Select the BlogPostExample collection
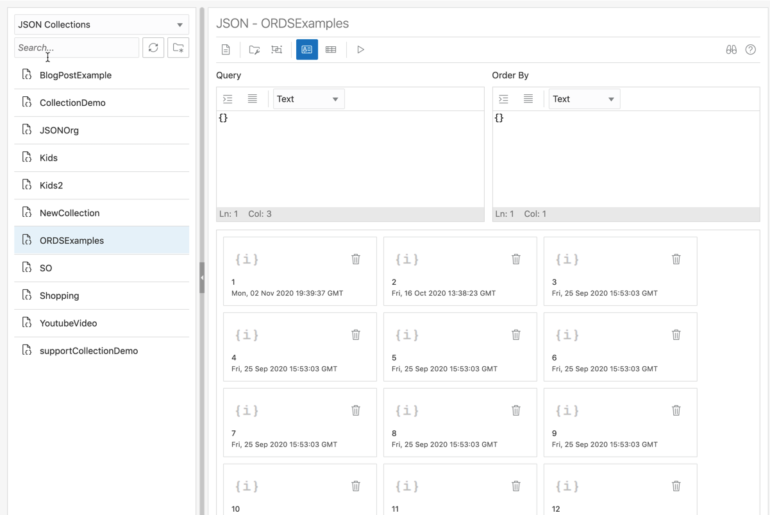 75,75
